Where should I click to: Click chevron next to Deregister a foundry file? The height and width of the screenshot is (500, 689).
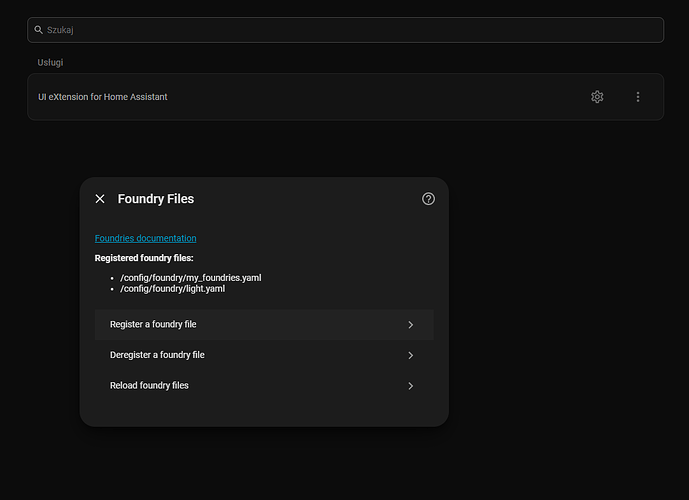tap(410, 355)
